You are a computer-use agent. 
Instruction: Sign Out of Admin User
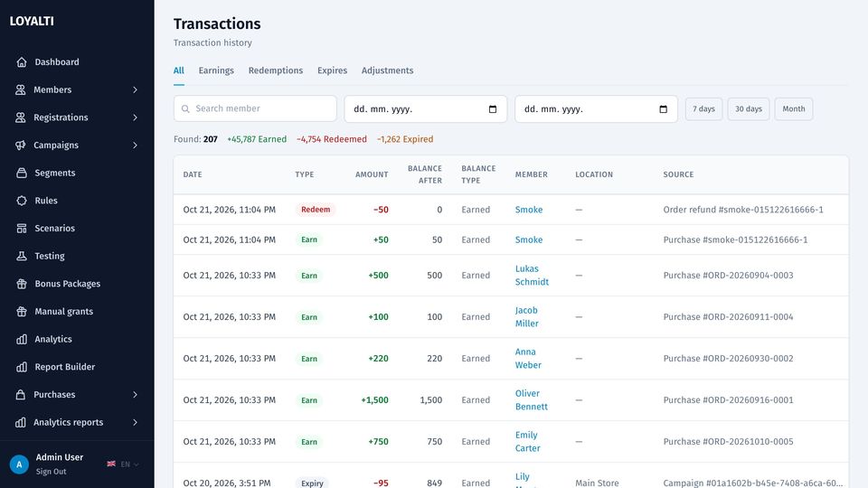[51, 472]
